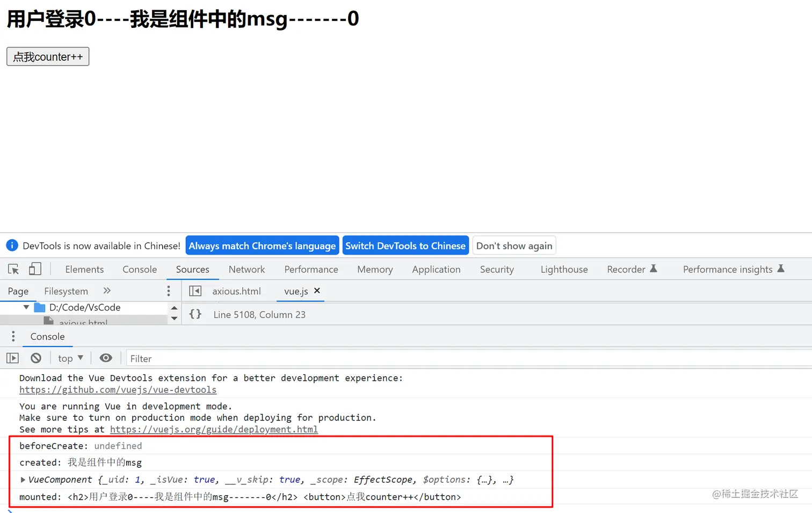Click the mounted: log output line
This screenshot has height=513, width=812.
[240, 497]
